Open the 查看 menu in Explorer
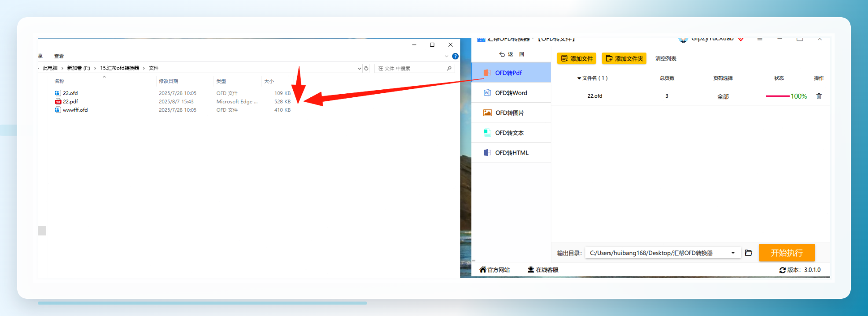This screenshot has height=316, width=868. pos(59,56)
